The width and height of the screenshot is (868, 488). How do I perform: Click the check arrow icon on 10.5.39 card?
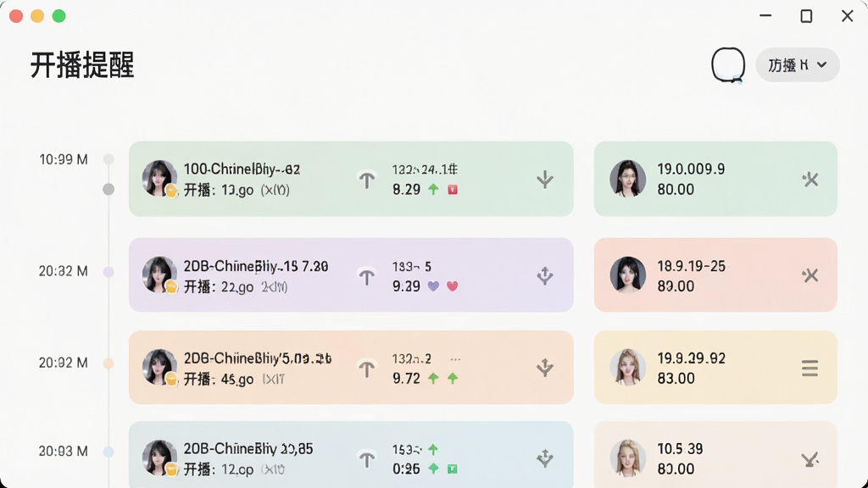pos(810,459)
